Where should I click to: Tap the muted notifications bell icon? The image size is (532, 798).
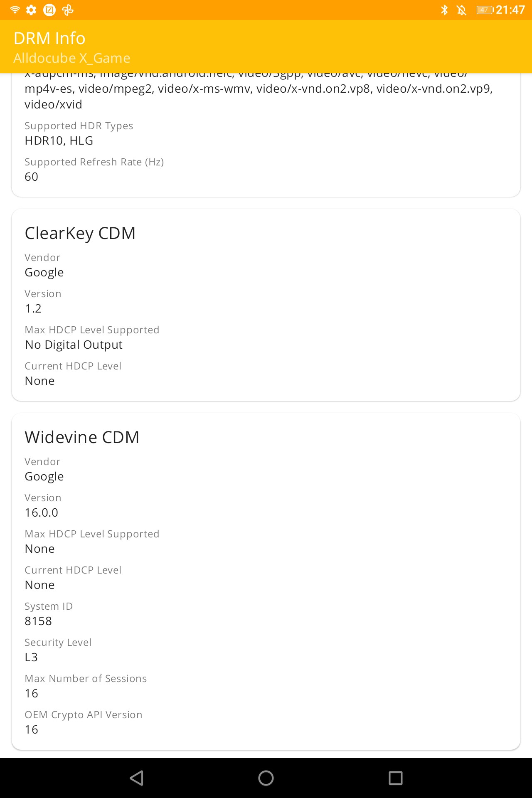coord(461,10)
